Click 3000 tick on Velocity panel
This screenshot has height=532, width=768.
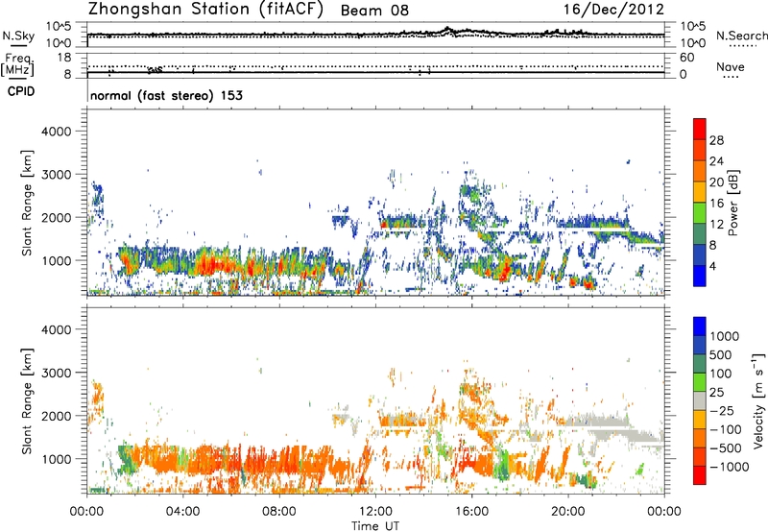click(x=56, y=373)
